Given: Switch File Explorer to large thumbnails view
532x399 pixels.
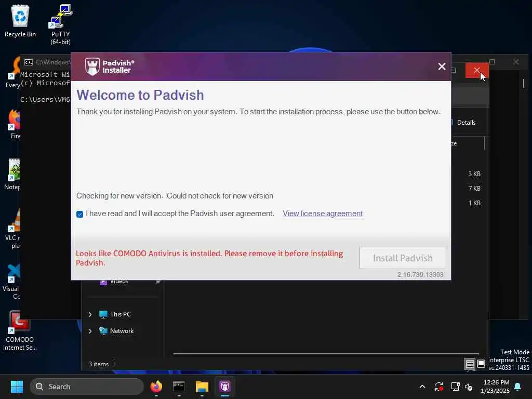Looking at the screenshot, I should 481,364.
